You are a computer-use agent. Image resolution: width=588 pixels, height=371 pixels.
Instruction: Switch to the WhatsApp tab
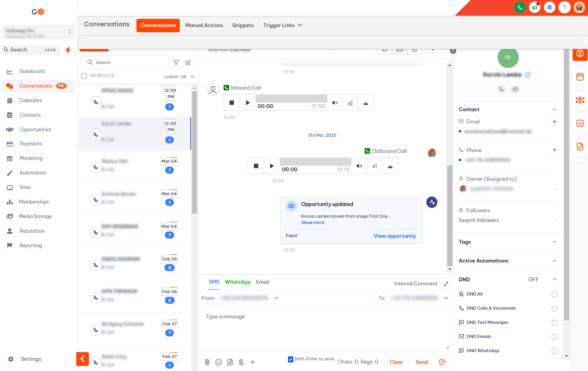point(238,282)
